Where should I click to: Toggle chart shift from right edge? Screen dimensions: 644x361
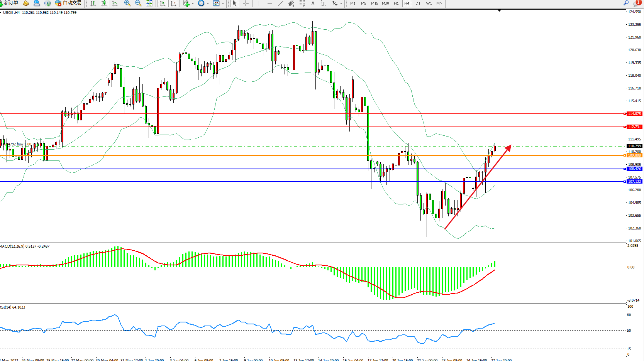(x=173, y=3)
